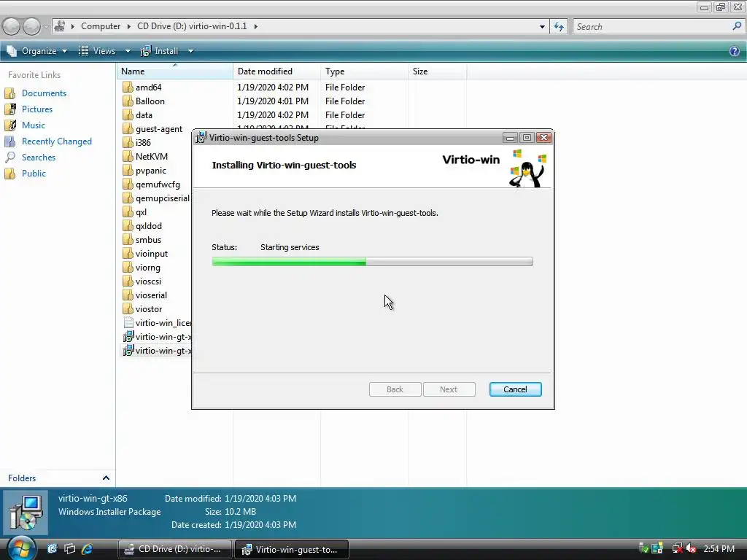Open the network tray icon with red X
Image resolution: width=747 pixels, height=560 pixels.
(676, 549)
